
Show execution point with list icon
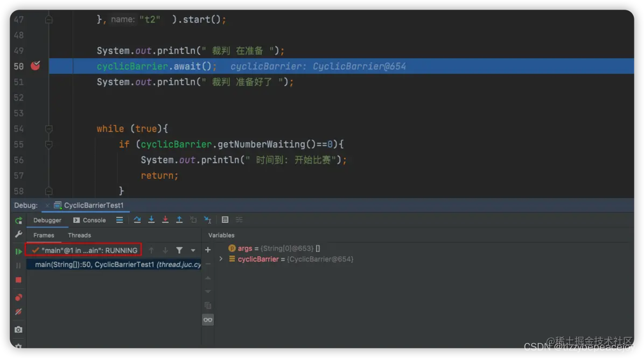click(x=120, y=220)
